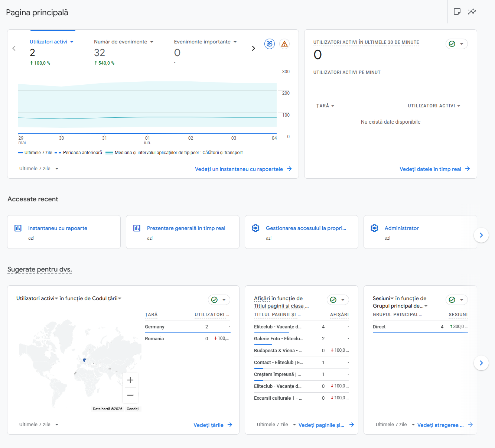Click the green check in the Afișări card

click(x=333, y=300)
